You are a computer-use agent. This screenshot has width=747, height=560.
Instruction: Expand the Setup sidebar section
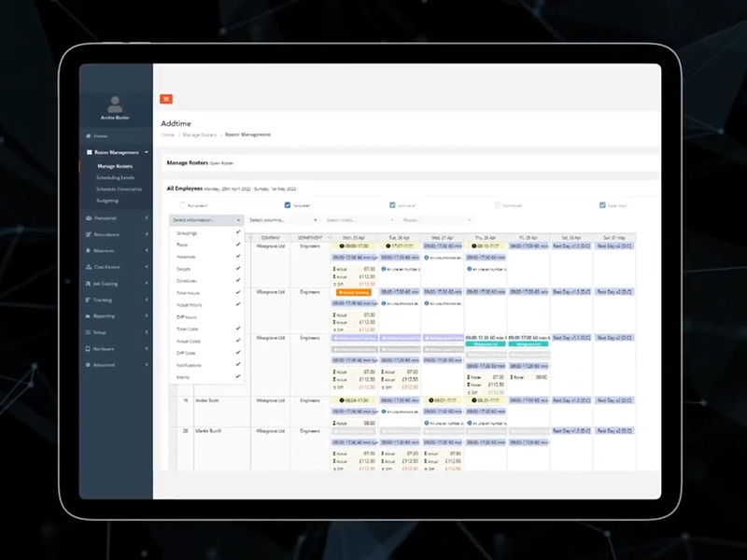pos(147,332)
